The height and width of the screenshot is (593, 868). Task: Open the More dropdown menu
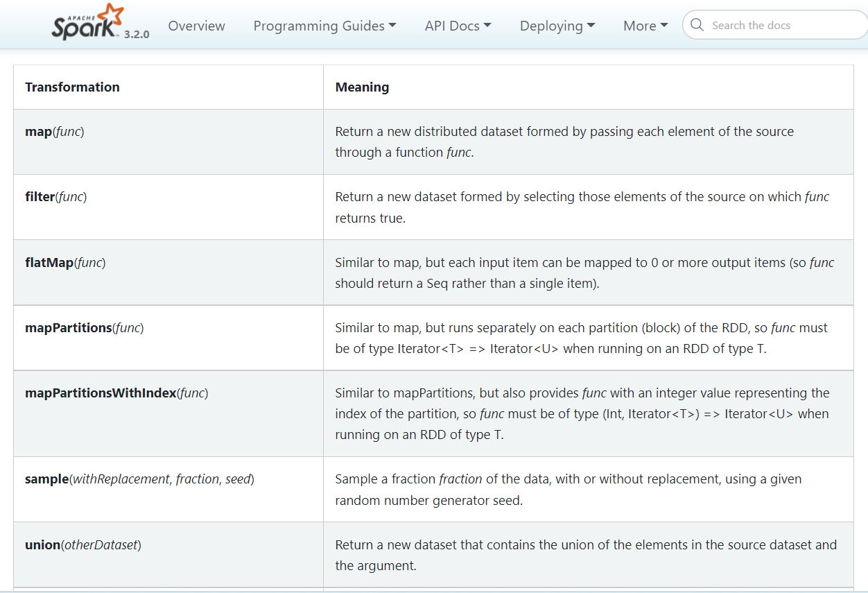pos(645,26)
